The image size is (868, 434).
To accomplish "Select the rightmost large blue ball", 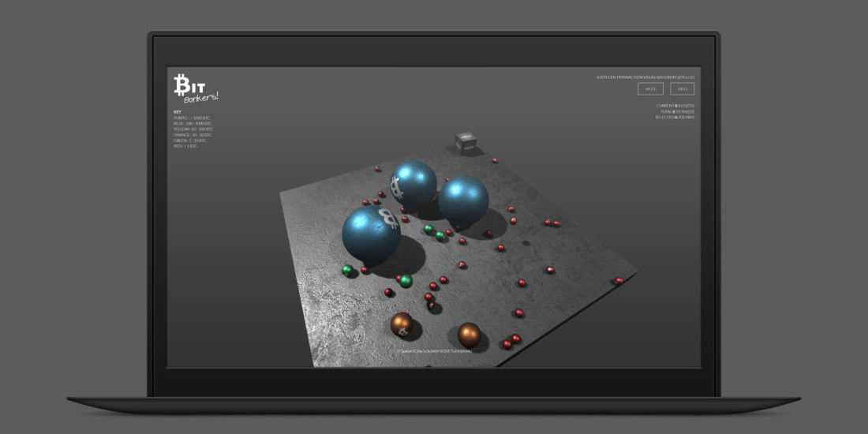I will click(x=463, y=202).
